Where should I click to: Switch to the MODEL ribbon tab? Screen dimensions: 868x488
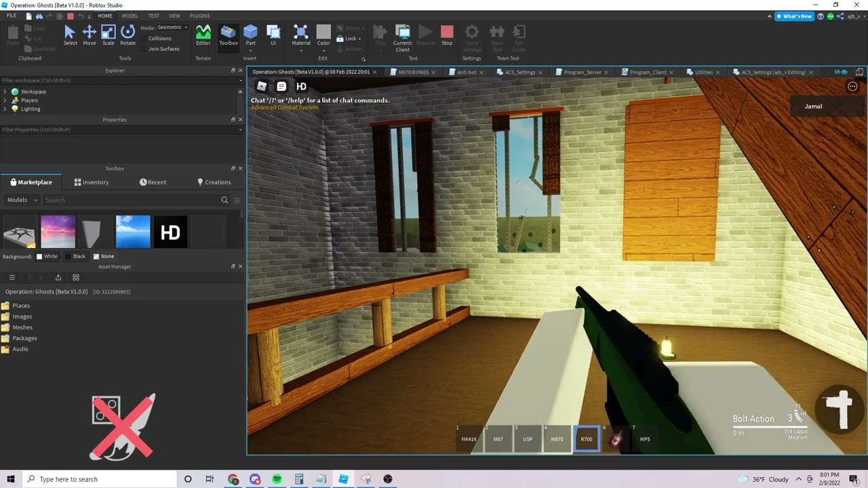130,16
